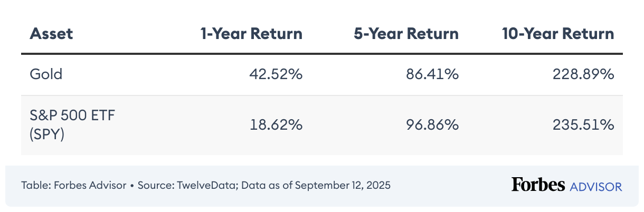Click the gray footer caption bar
The height and width of the screenshot is (212, 644).
point(322,186)
